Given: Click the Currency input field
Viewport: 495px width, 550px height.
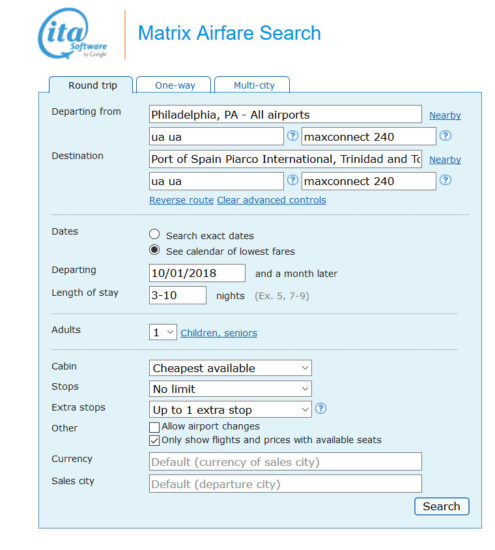Looking at the screenshot, I should pyautogui.click(x=285, y=462).
